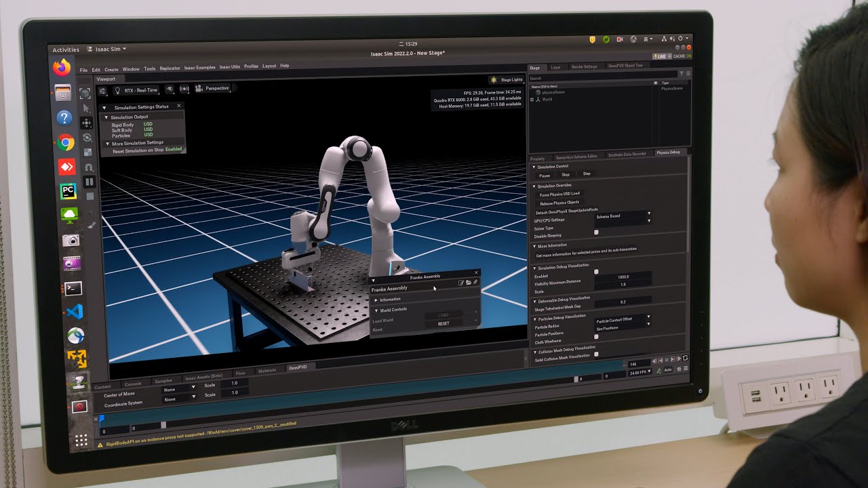This screenshot has height=488, width=868.
Task: Collapse the Simulation Overrides section
Action: tap(534, 186)
